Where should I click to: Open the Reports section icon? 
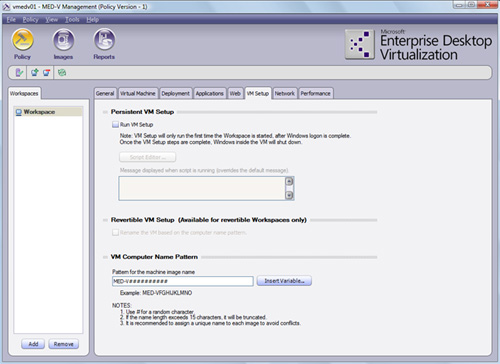pos(104,40)
